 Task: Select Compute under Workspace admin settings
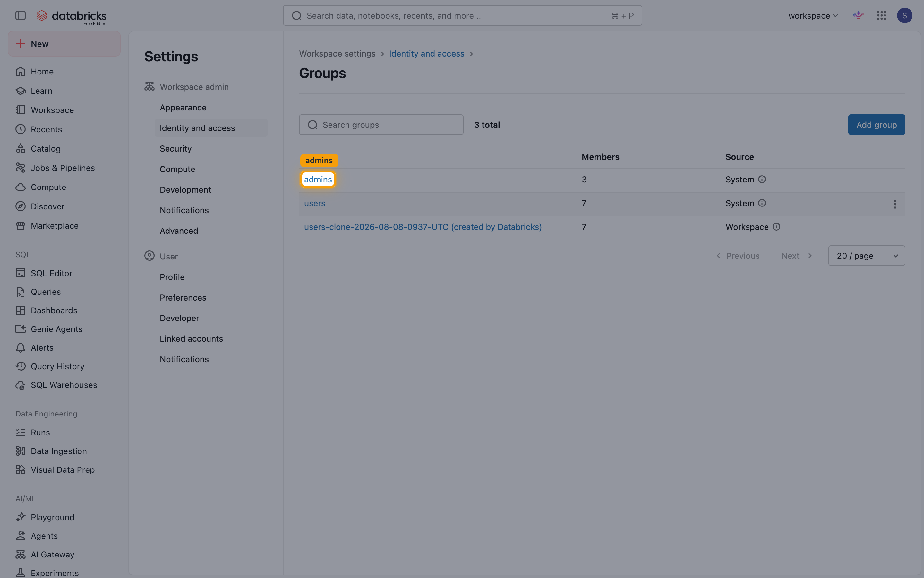pos(211,169)
